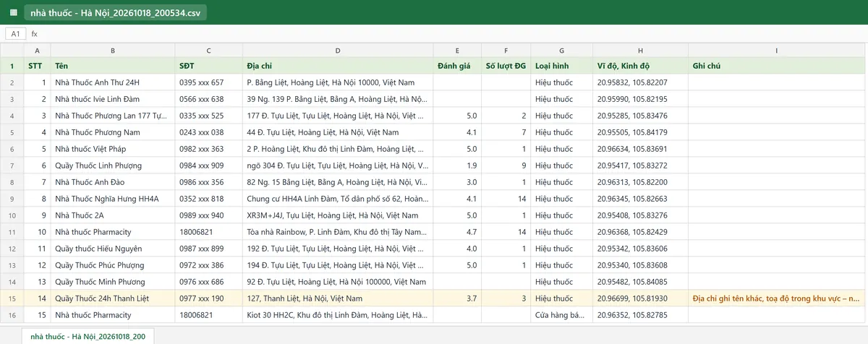The image size is (868, 344).
Task: Select address cell starting Kiot 30 HH2C
Action: tap(338, 315)
